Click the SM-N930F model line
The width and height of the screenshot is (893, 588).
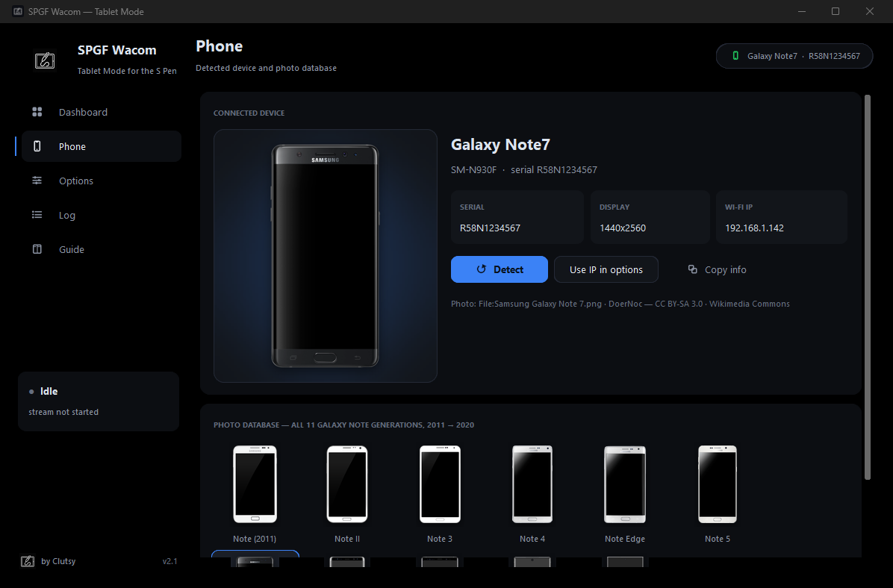[524, 169]
